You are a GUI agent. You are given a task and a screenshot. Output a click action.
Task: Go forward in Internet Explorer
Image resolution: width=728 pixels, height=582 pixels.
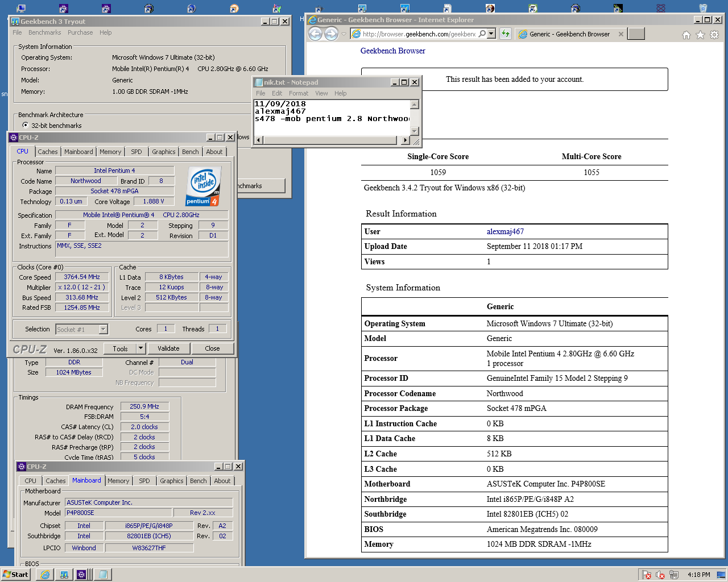[331, 34]
